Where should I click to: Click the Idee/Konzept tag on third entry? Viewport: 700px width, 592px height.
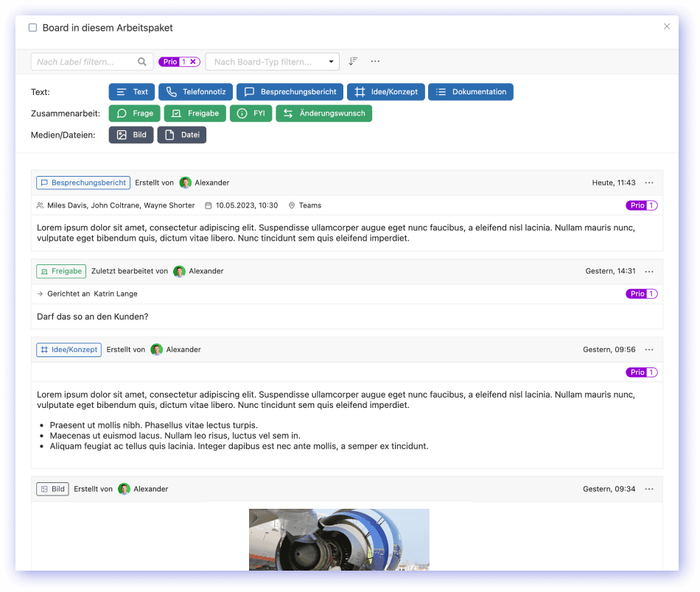(x=69, y=350)
